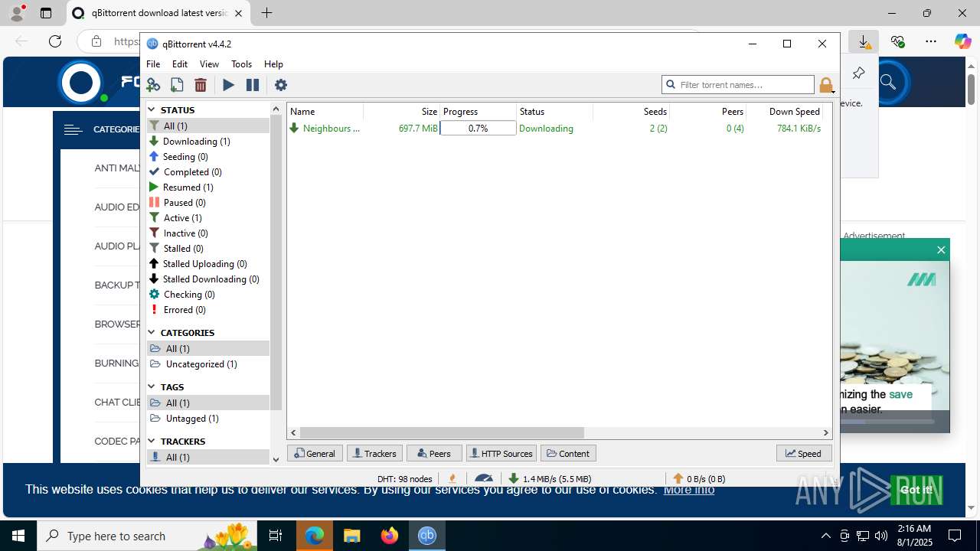Open File Explorer from the taskbar
Screen dimensions: 980x551
click(x=351, y=536)
